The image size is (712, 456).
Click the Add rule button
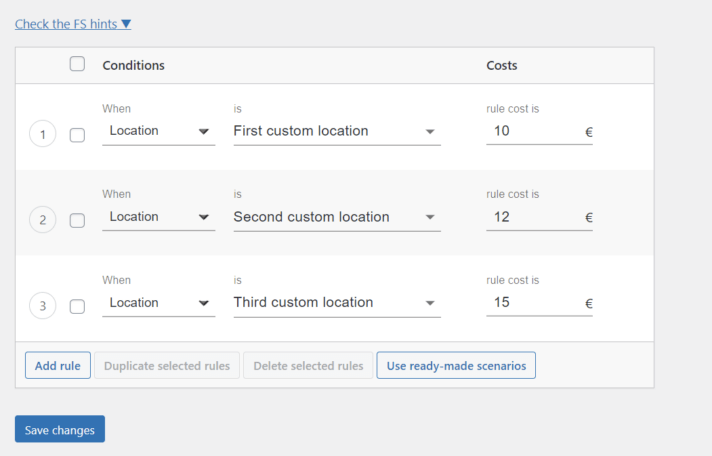pos(58,366)
